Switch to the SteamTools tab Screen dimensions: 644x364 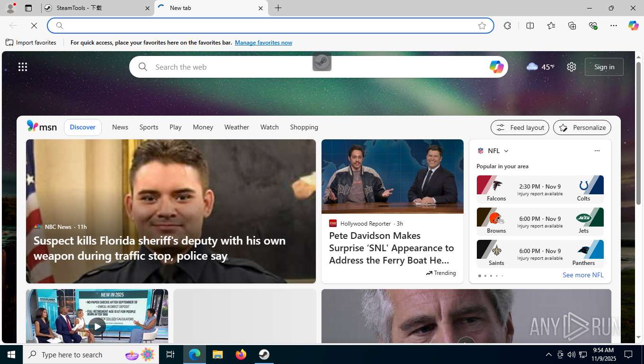tap(97, 8)
